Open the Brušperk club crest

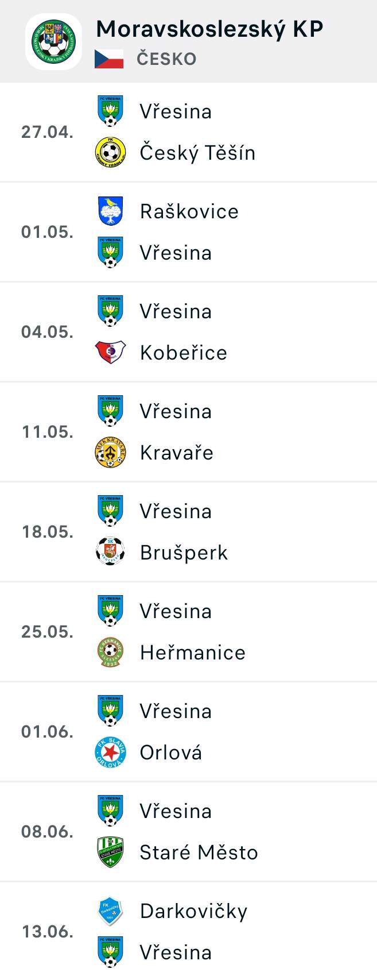point(110,552)
